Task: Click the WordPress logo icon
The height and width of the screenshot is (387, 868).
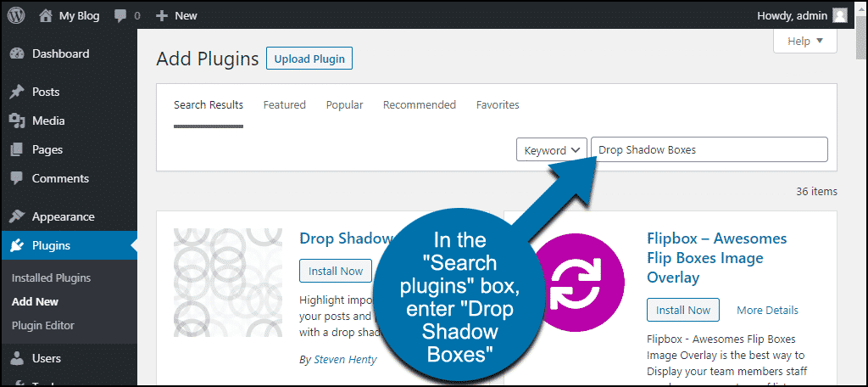Action: (x=17, y=15)
